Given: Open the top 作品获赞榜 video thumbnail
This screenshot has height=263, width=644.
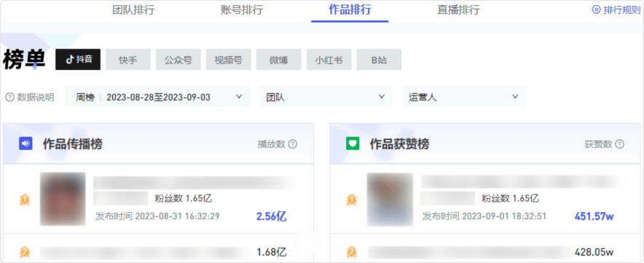Looking at the screenshot, I should [x=390, y=200].
